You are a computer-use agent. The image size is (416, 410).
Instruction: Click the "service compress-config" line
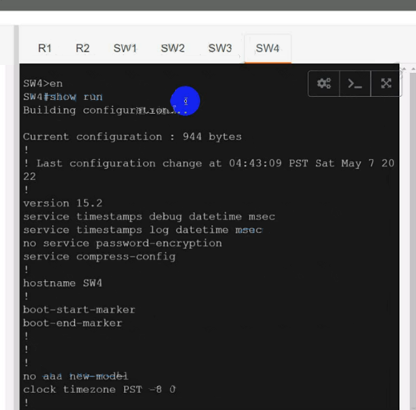pos(99,257)
